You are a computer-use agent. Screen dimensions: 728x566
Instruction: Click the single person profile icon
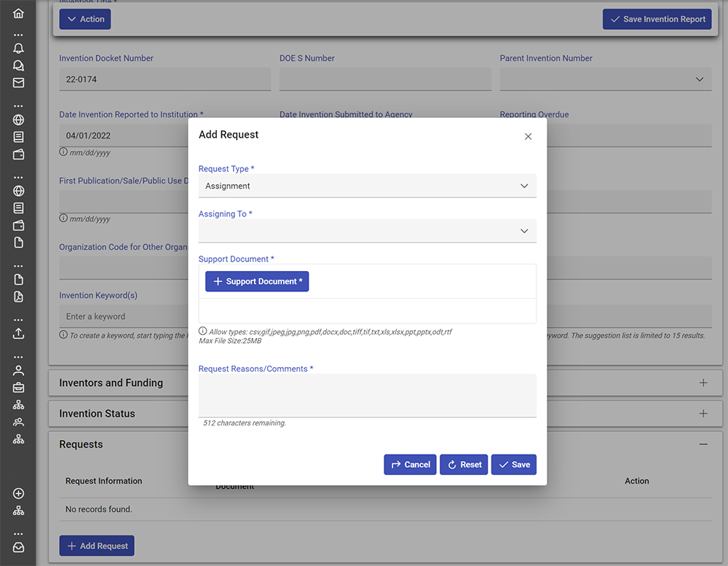click(x=18, y=370)
